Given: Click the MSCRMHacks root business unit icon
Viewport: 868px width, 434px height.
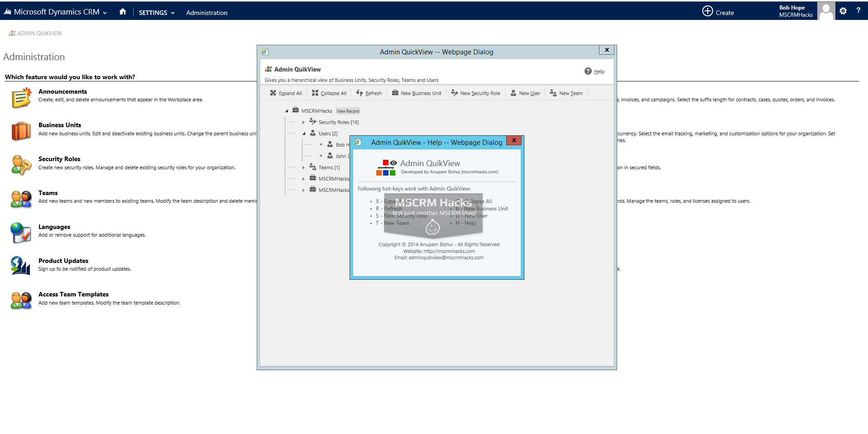Looking at the screenshot, I should (x=296, y=110).
